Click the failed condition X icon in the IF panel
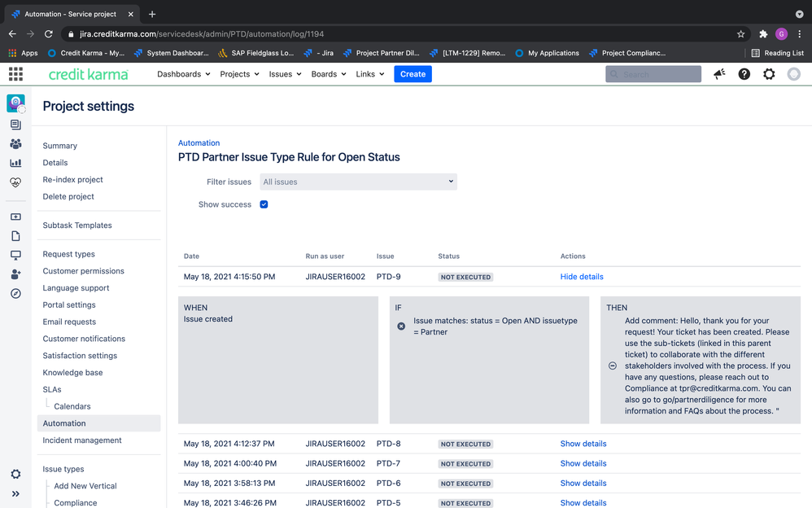Image resolution: width=812 pixels, height=508 pixels. [x=401, y=326]
